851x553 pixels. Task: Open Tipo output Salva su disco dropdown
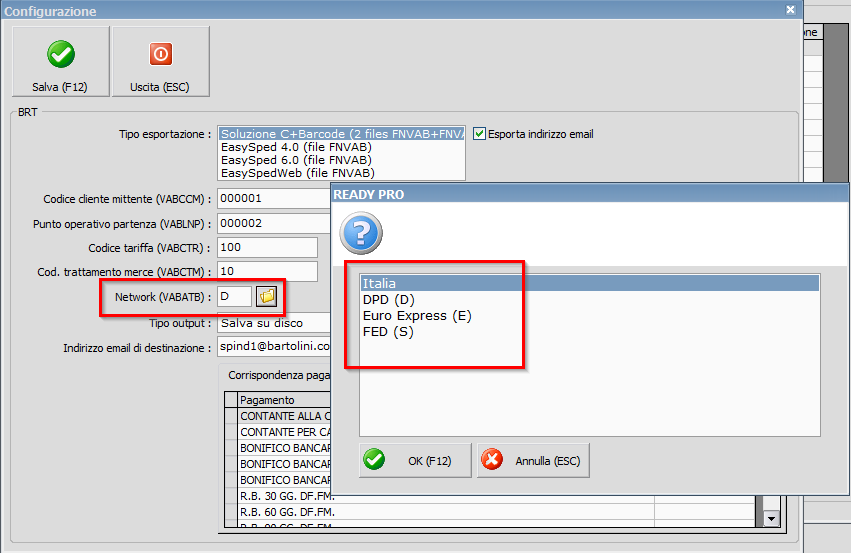[x=274, y=323]
